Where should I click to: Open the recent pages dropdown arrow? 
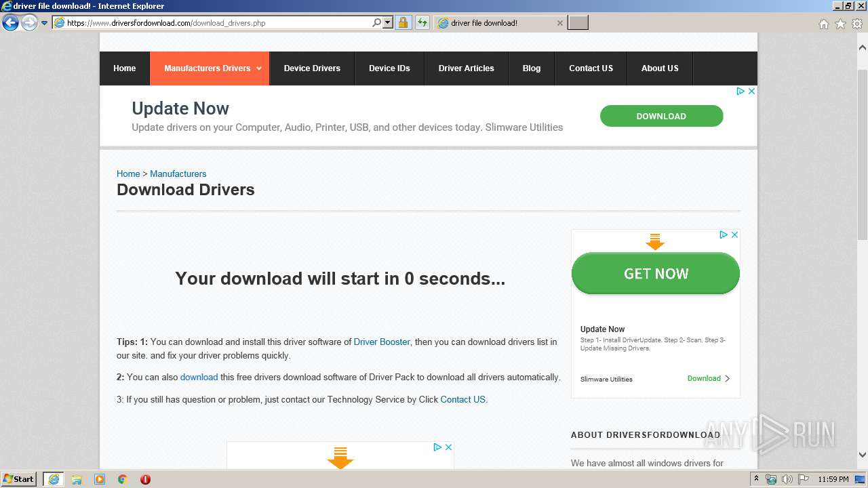point(45,23)
